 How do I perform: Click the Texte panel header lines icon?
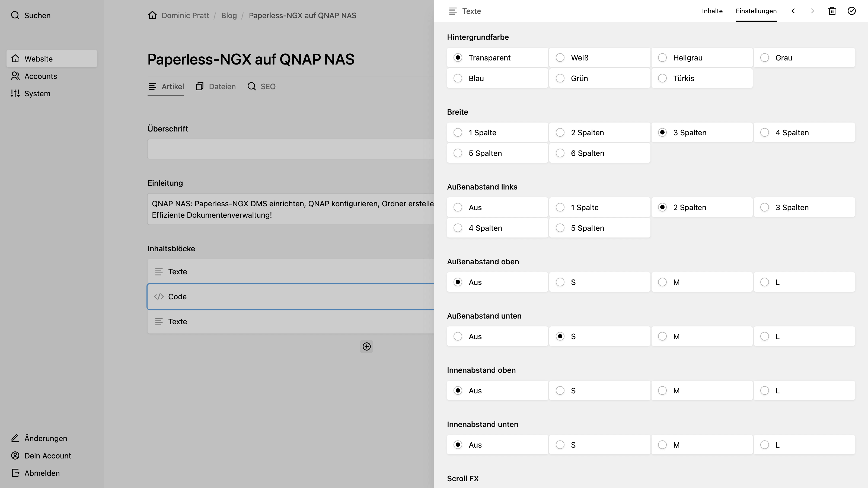[453, 11]
